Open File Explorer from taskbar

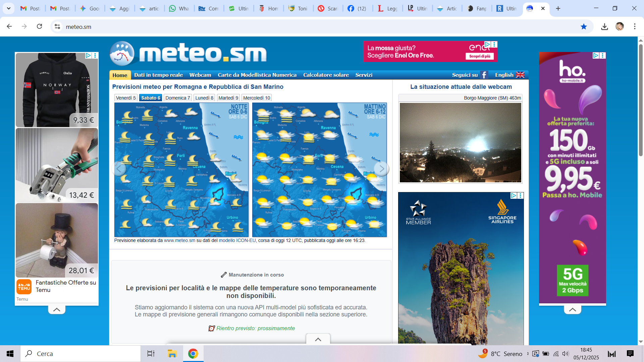[x=172, y=354]
